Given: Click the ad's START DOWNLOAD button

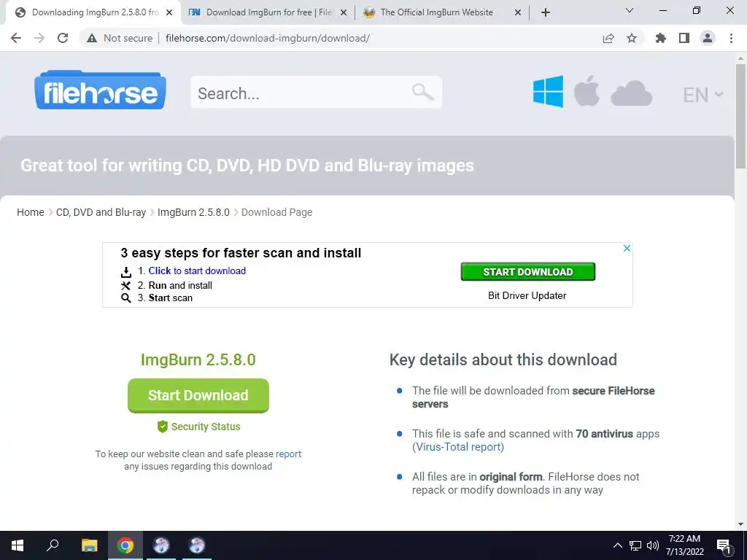Looking at the screenshot, I should coord(528,272).
